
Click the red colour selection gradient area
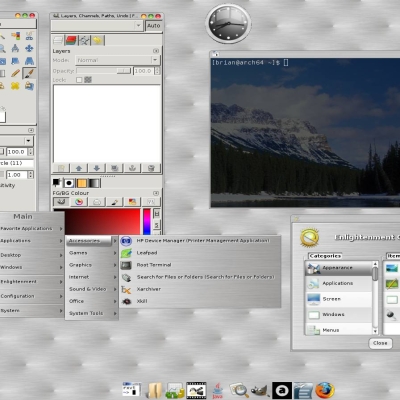103,222
